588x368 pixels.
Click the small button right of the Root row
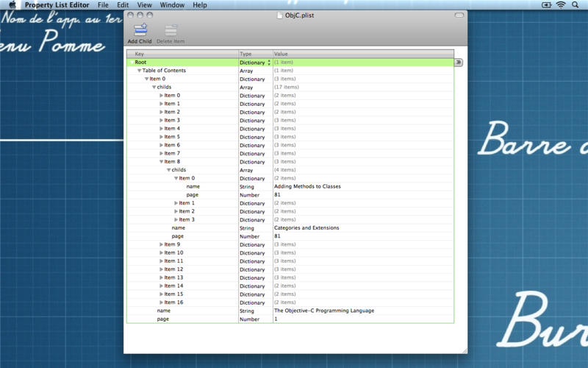click(x=458, y=63)
